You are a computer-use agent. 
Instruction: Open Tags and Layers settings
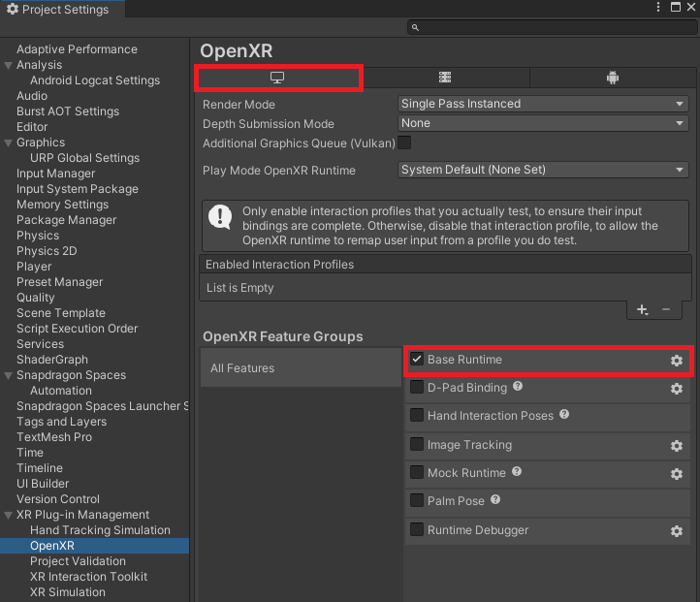[x=62, y=422]
